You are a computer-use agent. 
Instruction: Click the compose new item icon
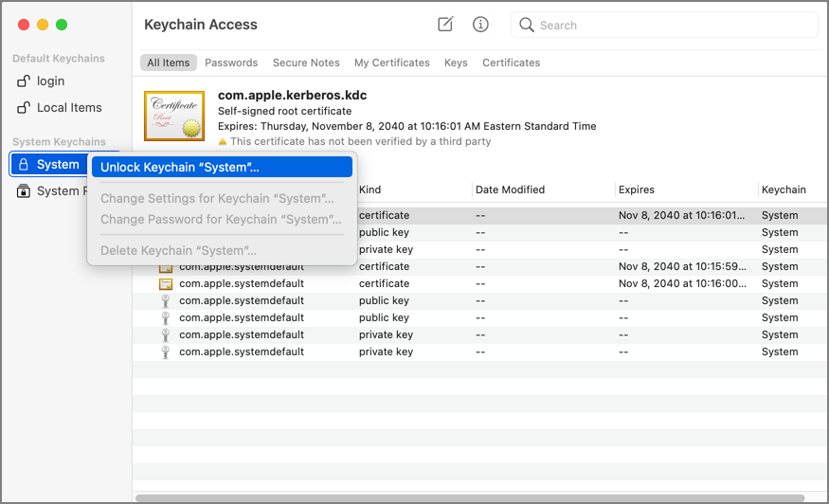click(x=445, y=25)
